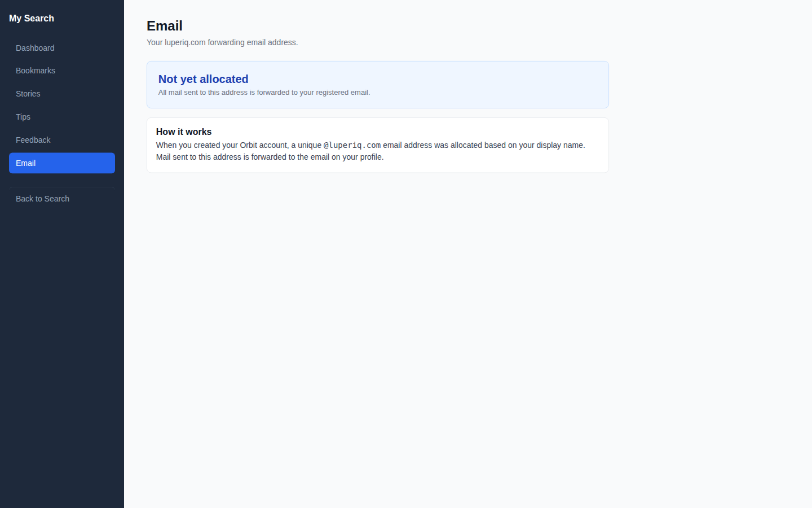Select the @luperiq.com address text
The height and width of the screenshot is (508, 812).
(351, 145)
